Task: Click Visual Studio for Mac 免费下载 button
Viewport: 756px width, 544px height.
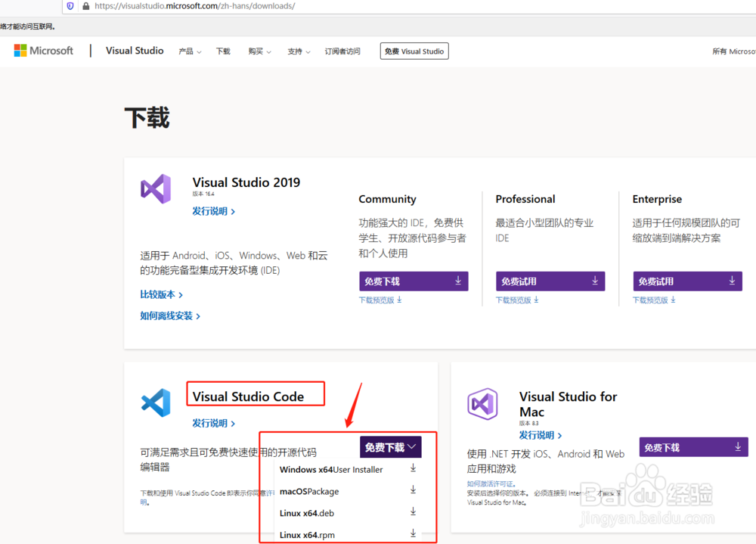Action: (x=694, y=447)
